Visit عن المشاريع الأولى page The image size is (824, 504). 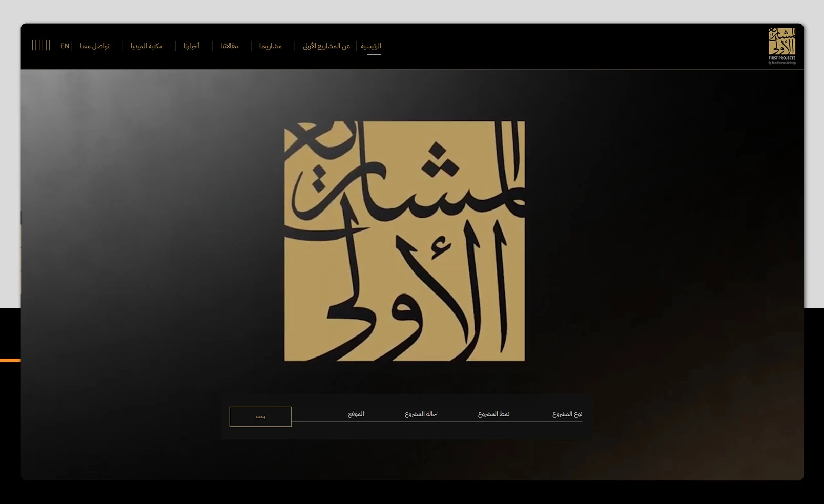pos(326,46)
